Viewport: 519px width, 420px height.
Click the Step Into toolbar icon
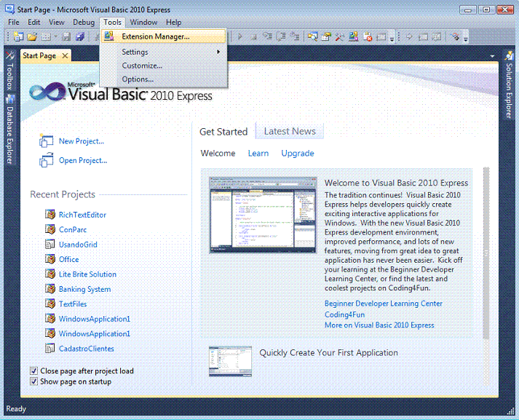point(267,36)
